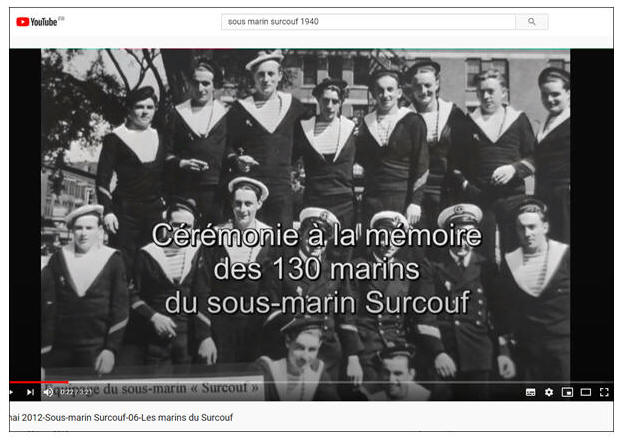Click the magnifier search button

(x=531, y=21)
